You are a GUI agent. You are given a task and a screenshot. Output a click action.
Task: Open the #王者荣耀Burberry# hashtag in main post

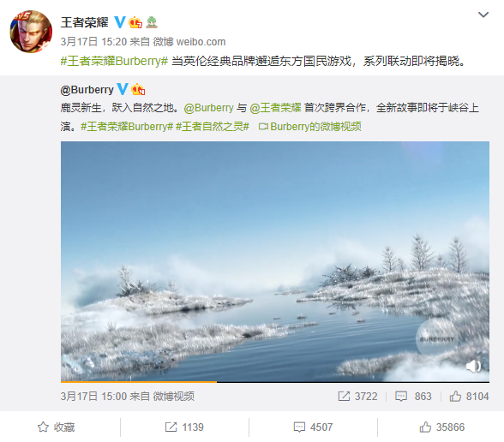[x=114, y=61]
